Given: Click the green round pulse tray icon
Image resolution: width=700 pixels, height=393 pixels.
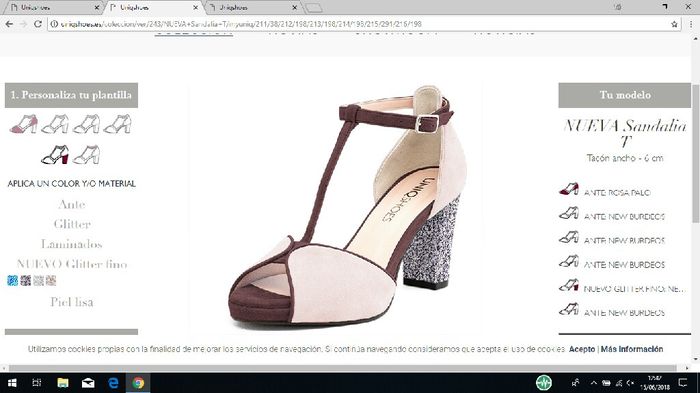Looking at the screenshot, I should point(544,383).
